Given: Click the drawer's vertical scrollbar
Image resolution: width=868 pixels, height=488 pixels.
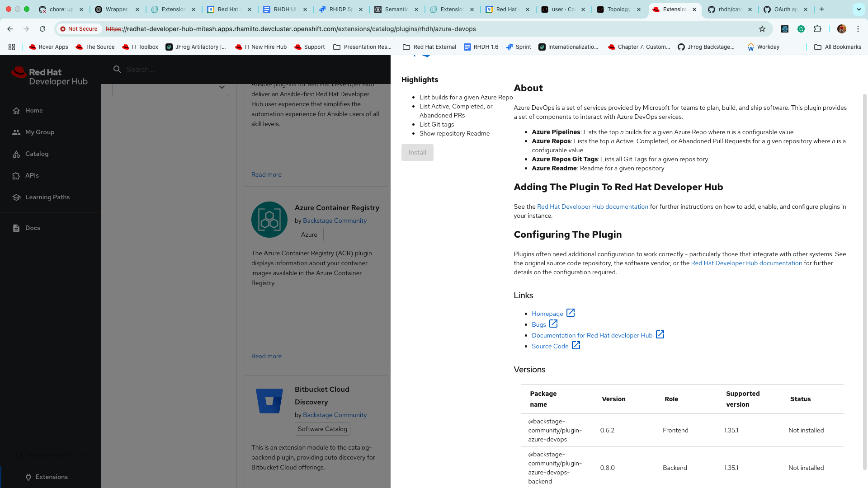Looking at the screenshot, I should [x=865, y=280].
